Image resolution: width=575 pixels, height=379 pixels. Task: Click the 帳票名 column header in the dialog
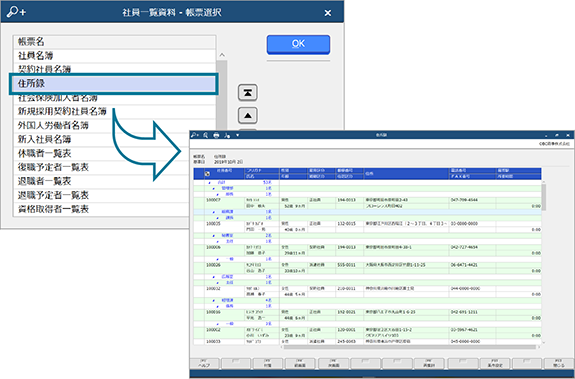click(x=114, y=42)
